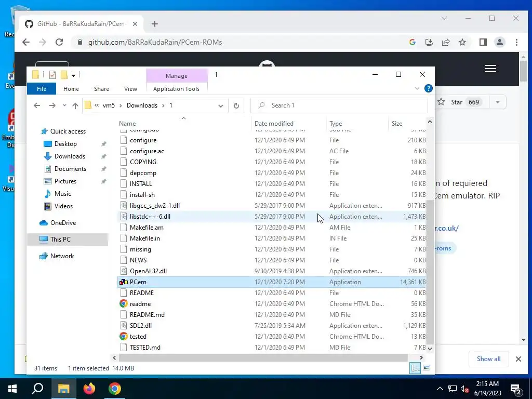Screen dimensions: 532x399
Task: Select the OpenAL32.dll file
Action: pyautogui.click(x=271, y=271)
